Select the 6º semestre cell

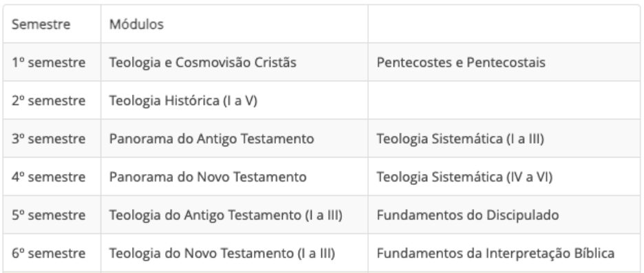pos(52,253)
